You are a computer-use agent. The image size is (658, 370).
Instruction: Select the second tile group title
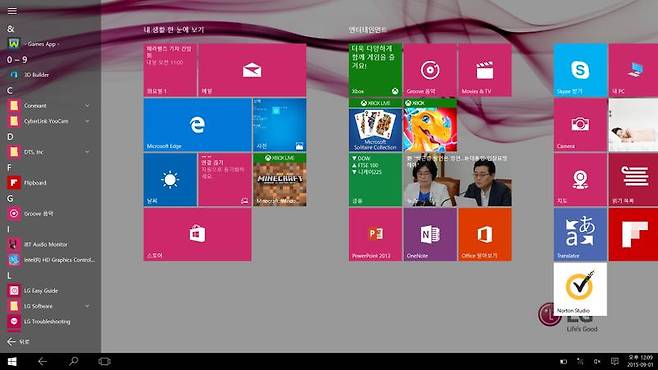pos(367,30)
